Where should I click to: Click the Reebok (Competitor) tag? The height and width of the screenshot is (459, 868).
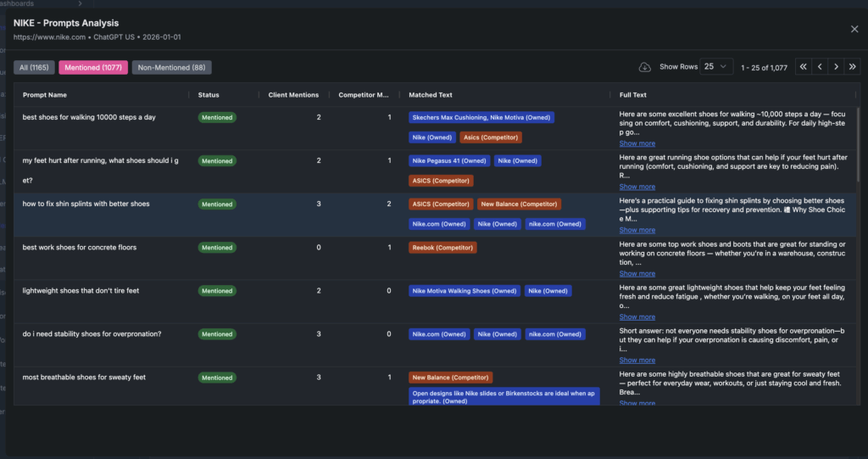pos(442,248)
